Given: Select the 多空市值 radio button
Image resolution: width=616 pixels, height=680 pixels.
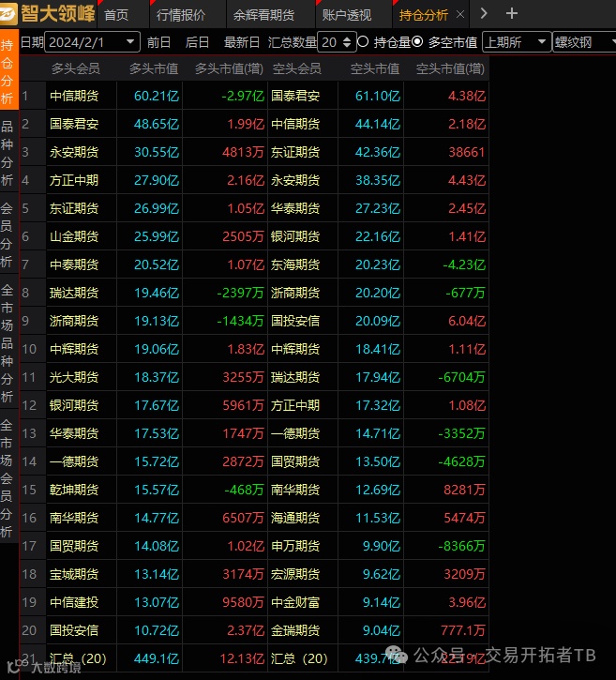Looking at the screenshot, I should (x=417, y=41).
